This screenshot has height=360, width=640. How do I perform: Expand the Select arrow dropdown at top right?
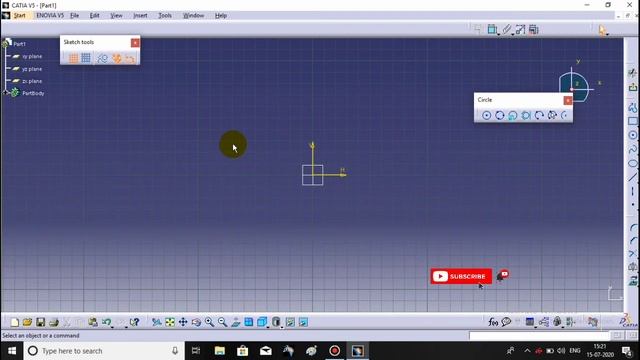coord(607,34)
